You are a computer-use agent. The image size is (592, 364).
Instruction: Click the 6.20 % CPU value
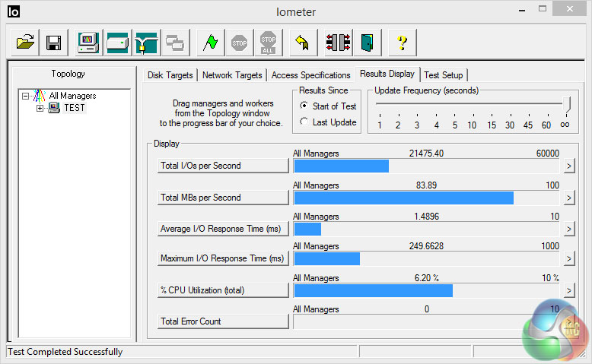(x=427, y=278)
